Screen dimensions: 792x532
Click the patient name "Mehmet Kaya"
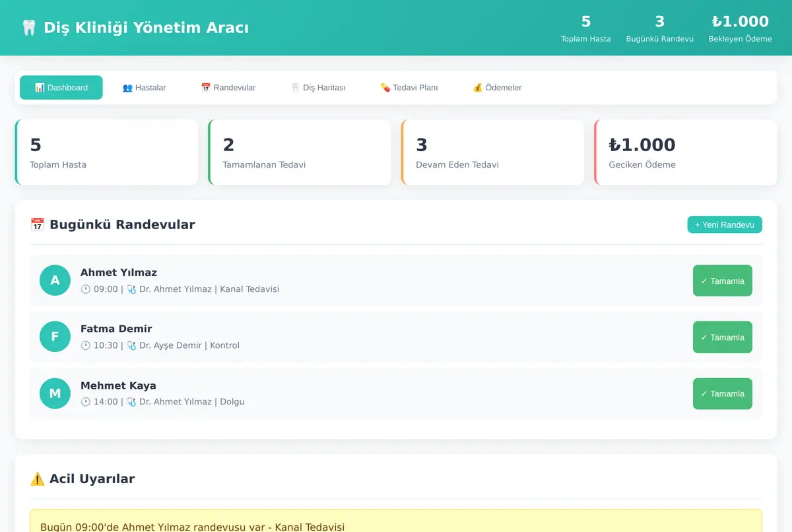click(118, 385)
